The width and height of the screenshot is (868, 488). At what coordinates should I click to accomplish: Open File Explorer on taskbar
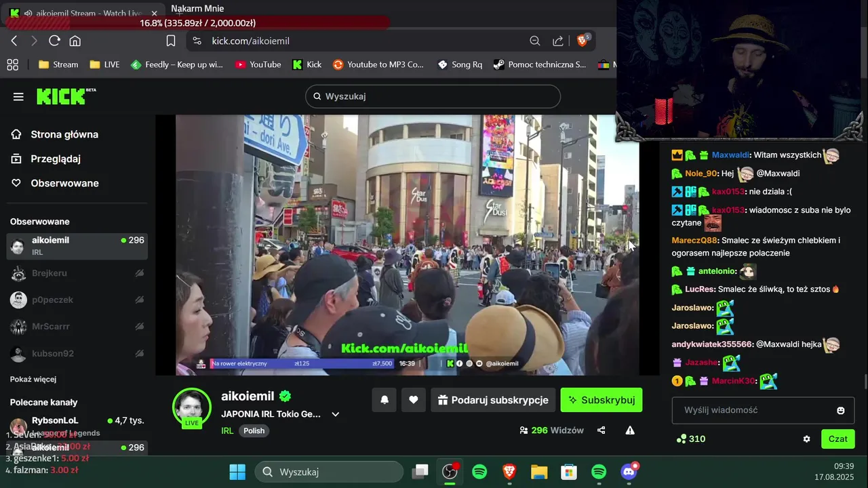coord(539,472)
